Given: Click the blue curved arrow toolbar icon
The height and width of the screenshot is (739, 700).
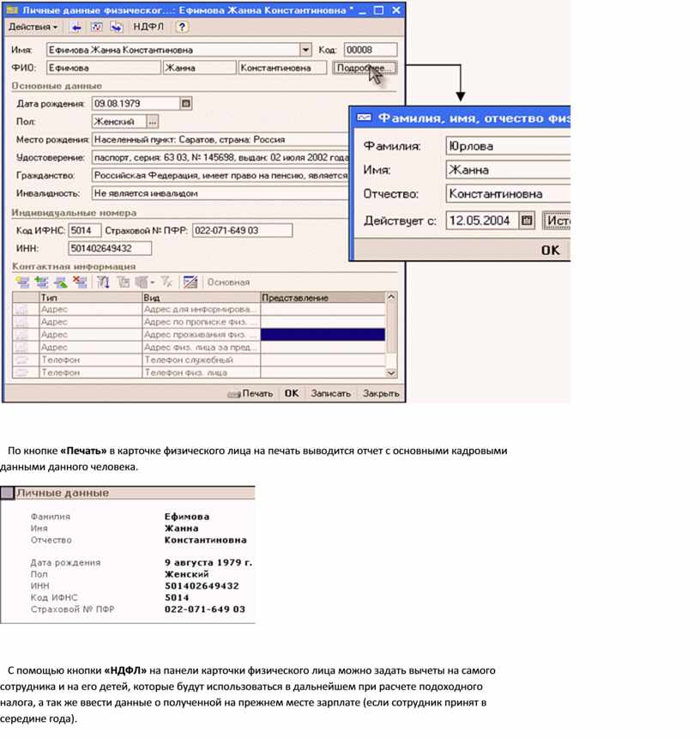Looking at the screenshot, I should click(116, 27).
